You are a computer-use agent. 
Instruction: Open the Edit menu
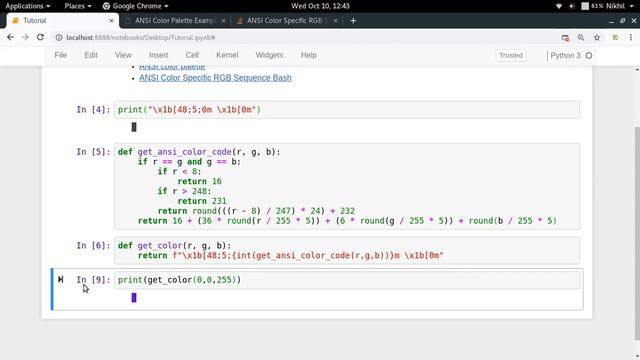click(91, 55)
